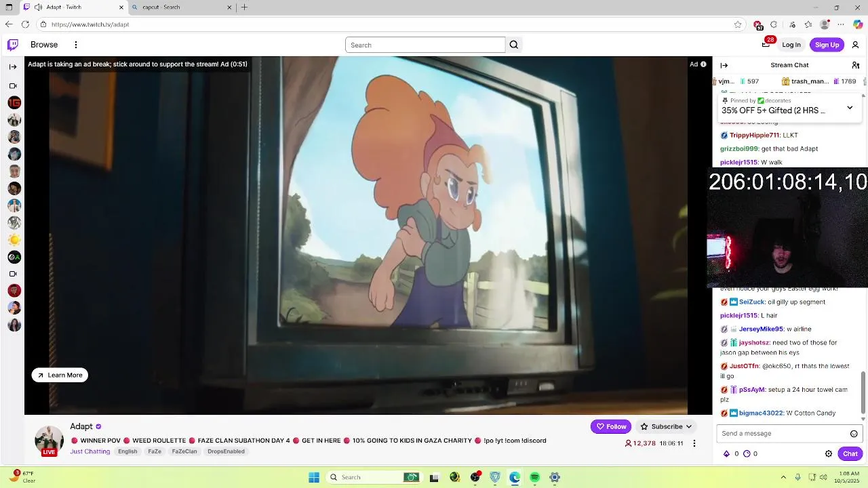
Task: Click the purple Chat send button
Action: 850,454
